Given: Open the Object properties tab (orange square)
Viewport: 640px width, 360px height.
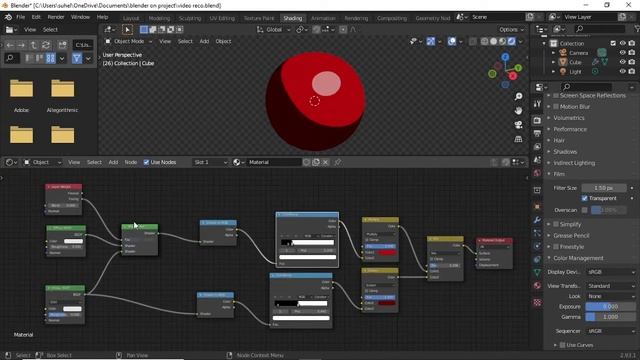Looking at the screenshot, I should click(537, 207).
